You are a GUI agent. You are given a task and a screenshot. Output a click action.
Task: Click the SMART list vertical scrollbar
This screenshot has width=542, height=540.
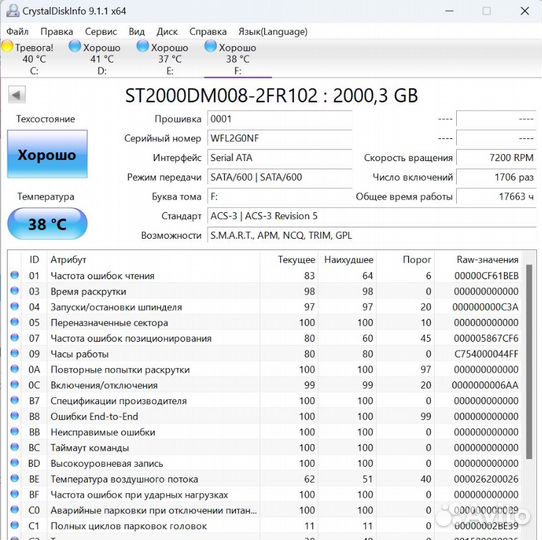pyautogui.click(x=529, y=361)
